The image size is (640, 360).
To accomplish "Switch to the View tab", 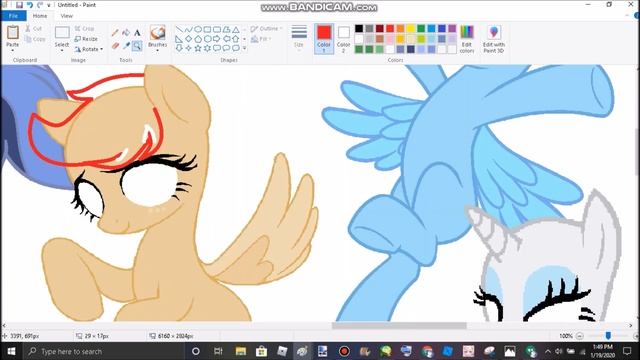I will point(67,16).
